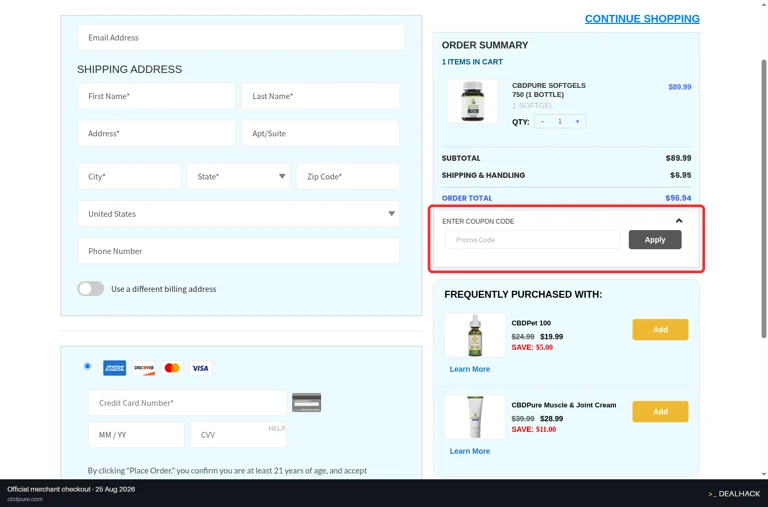Focus the City field
Image resolution: width=768 pixels, height=507 pixels.
129,176
